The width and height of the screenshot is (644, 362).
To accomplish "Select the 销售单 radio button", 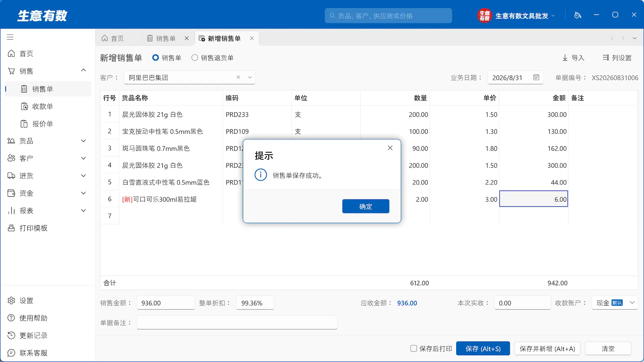I will click(x=155, y=58).
